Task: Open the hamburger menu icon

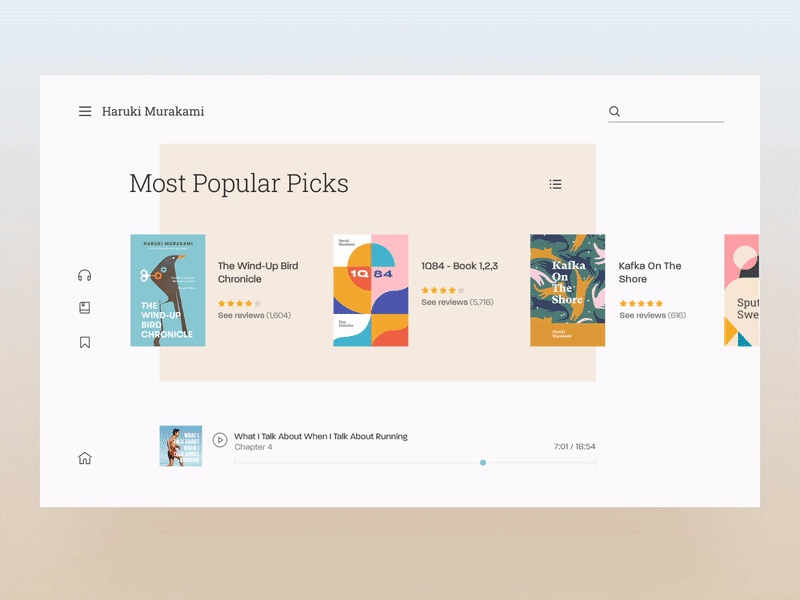Action: click(x=85, y=111)
